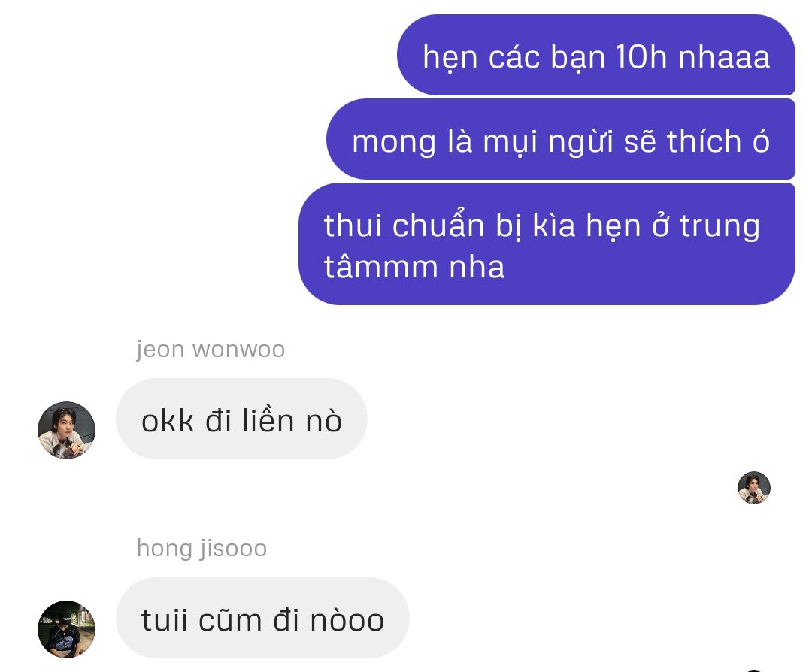Screen dimensions: 812x672
Task: Open the 'hong jisooo' sender name label
Action: (202, 548)
